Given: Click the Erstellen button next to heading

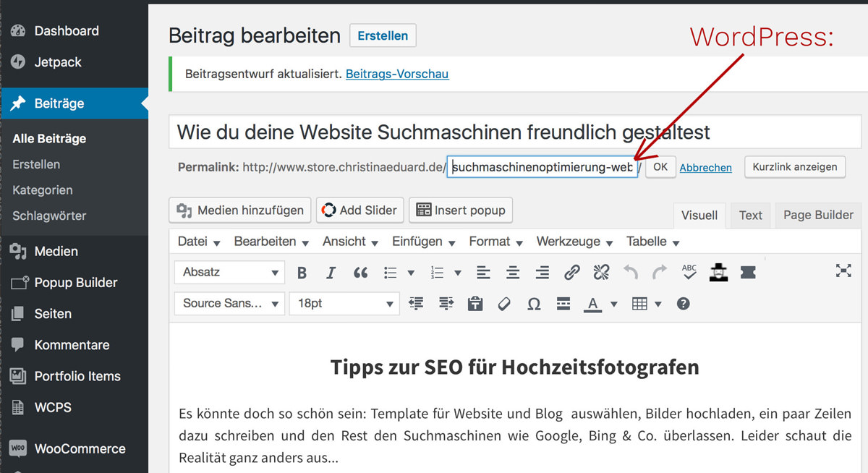Looking at the screenshot, I should click(383, 35).
